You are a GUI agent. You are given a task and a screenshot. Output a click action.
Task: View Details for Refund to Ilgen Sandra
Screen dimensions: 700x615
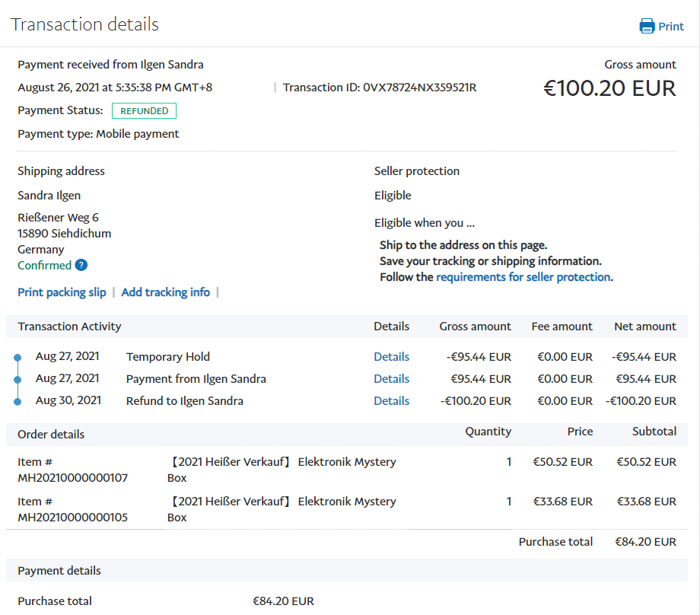(x=391, y=401)
